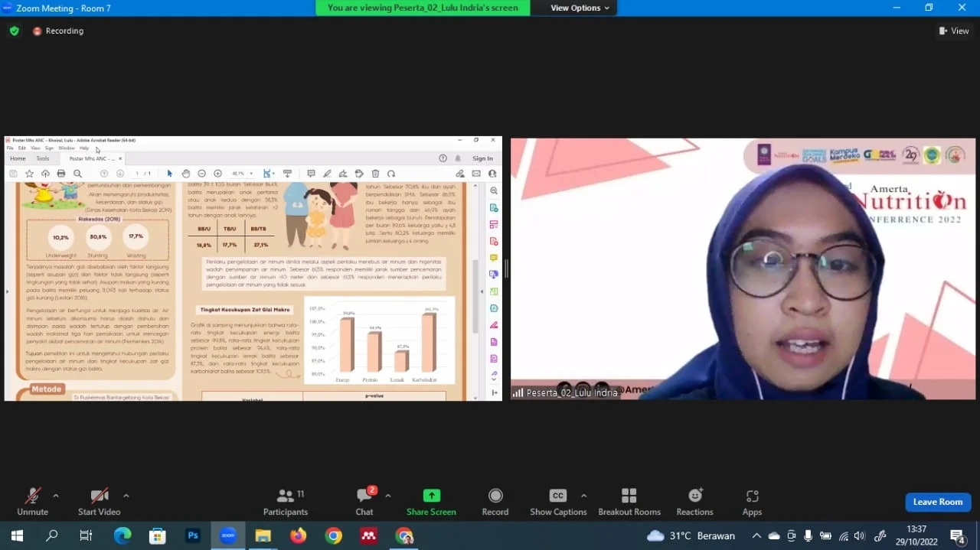Go to previous page arrow
The height and width of the screenshot is (550, 980).
click(x=104, y=174)
